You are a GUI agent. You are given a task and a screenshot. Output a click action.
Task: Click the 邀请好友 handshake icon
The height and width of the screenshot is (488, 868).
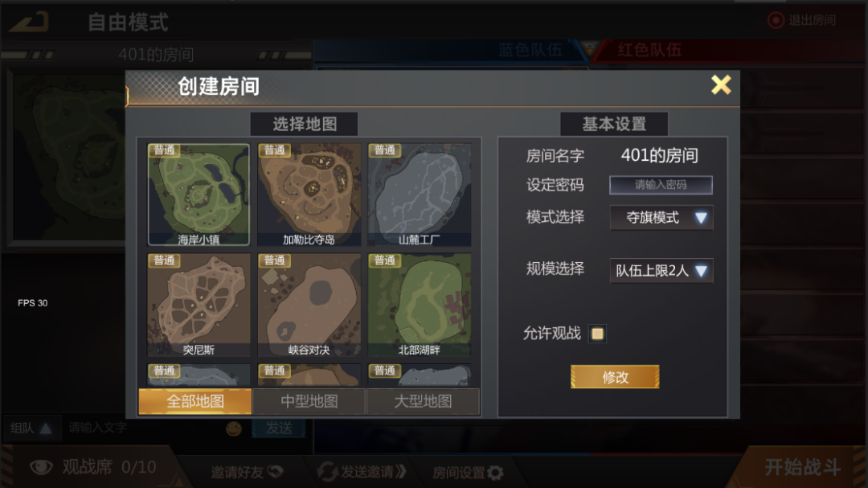pyautogui.click(x=275, y=471)
